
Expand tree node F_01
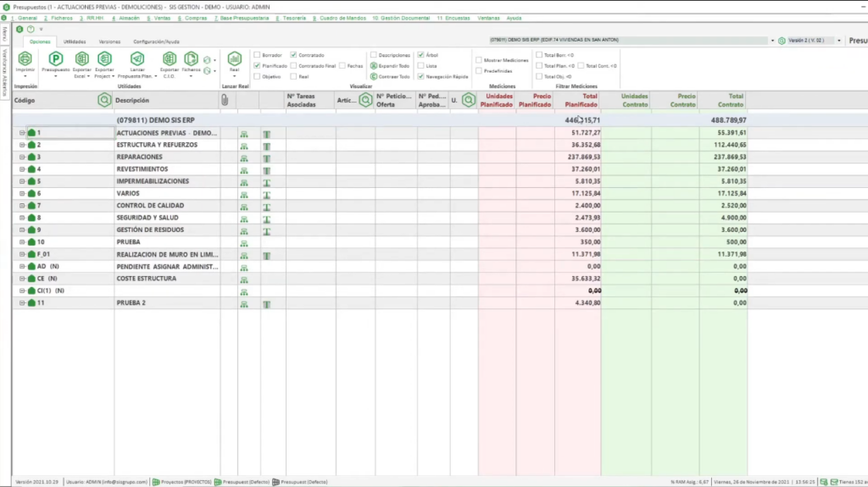[x=22, y=255]
